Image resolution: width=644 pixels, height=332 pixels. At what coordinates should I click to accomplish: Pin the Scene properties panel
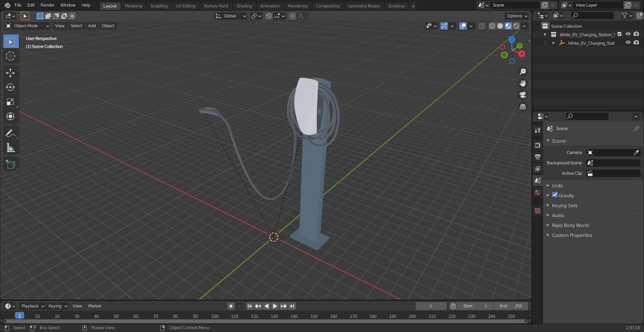coord(636,129)
